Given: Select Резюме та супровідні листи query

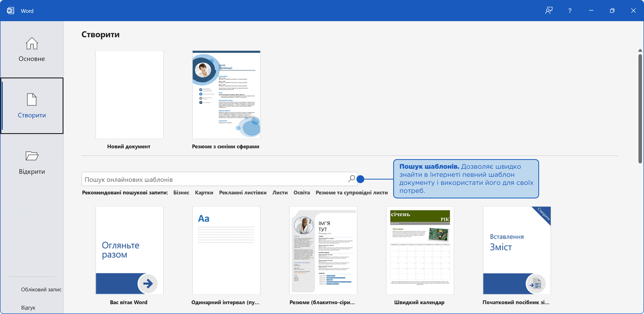Looking at the screenshot, I should click(x=351, y=193).
